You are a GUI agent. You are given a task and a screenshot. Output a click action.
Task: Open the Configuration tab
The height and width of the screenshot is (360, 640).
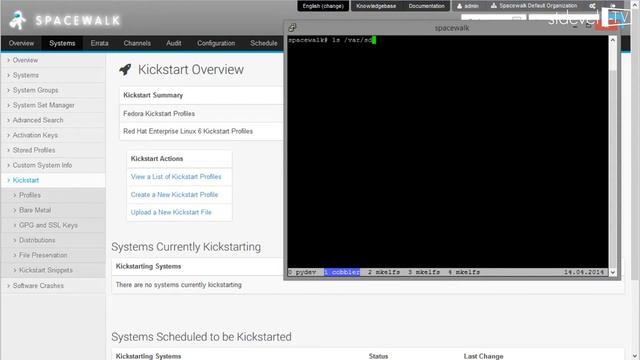pos(216,43)
